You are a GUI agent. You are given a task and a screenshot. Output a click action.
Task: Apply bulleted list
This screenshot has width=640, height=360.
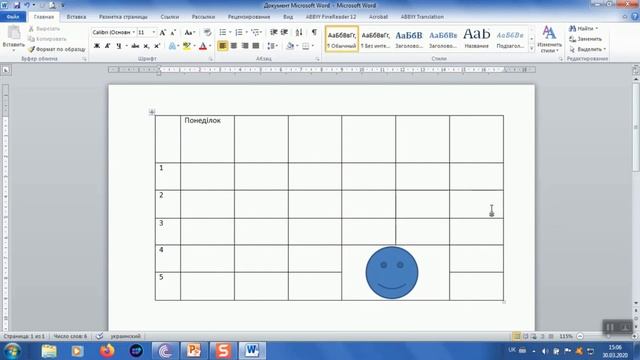coord(222,32)
